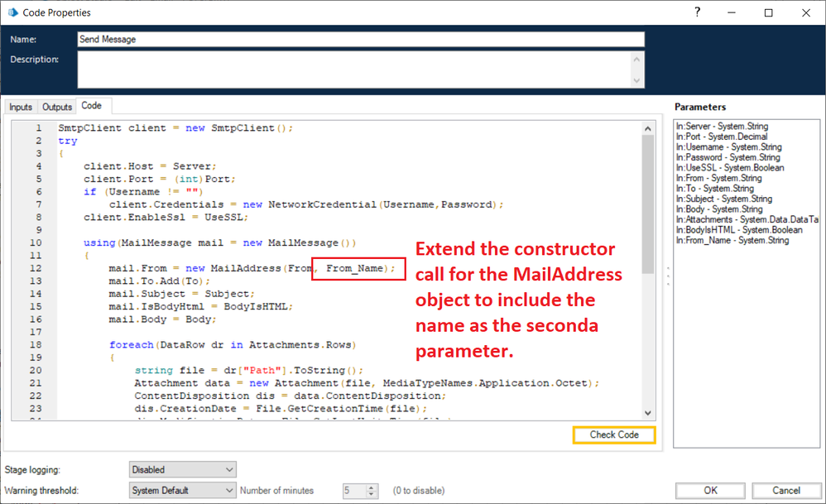Click the Cancel button
The image size is (826, 504).
click(786, 490)
